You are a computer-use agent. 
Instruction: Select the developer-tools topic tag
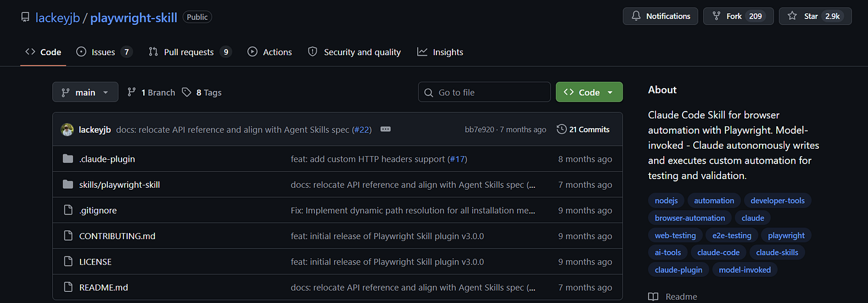(x=777, y=201)
